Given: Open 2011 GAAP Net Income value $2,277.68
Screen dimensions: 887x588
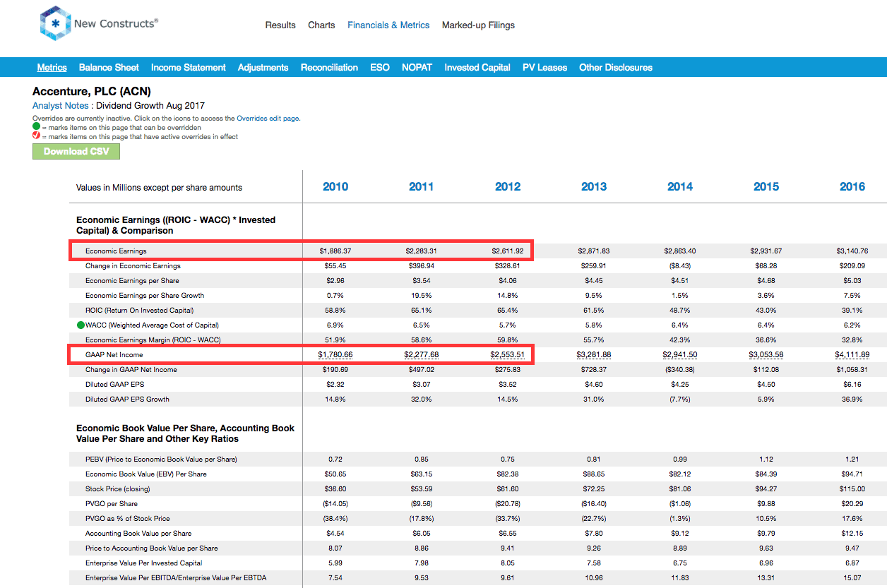Looking at the screenshot, I should (422, 355).
